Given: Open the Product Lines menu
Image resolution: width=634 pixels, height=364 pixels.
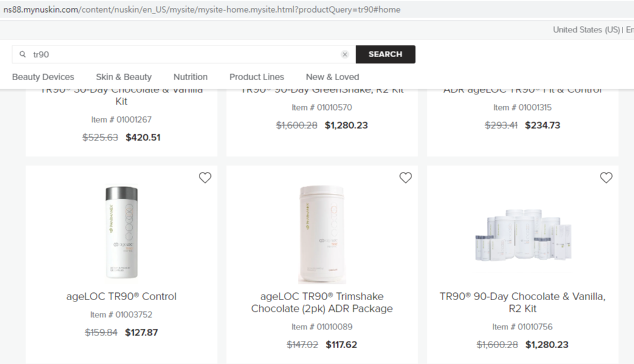Looking at the screenshot, I should click(x=257, y=77).
